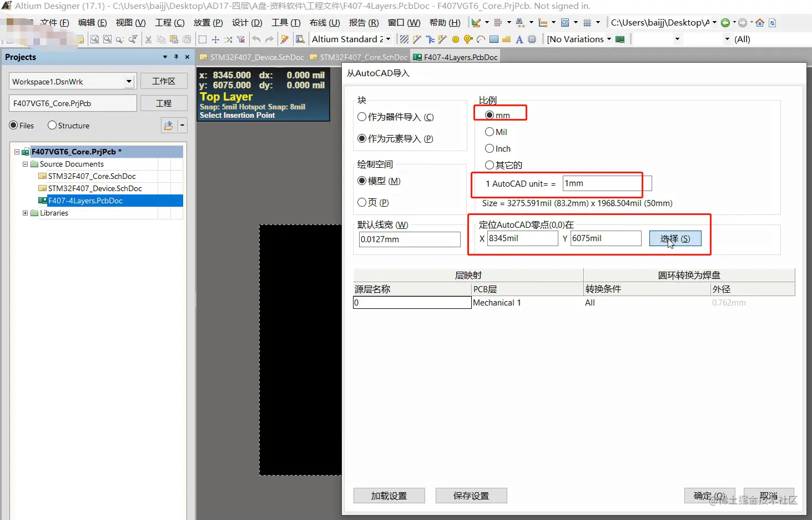The image size is (812, 520).
Task: Click the Y coordinate input field
Action: tap(606, 238)
